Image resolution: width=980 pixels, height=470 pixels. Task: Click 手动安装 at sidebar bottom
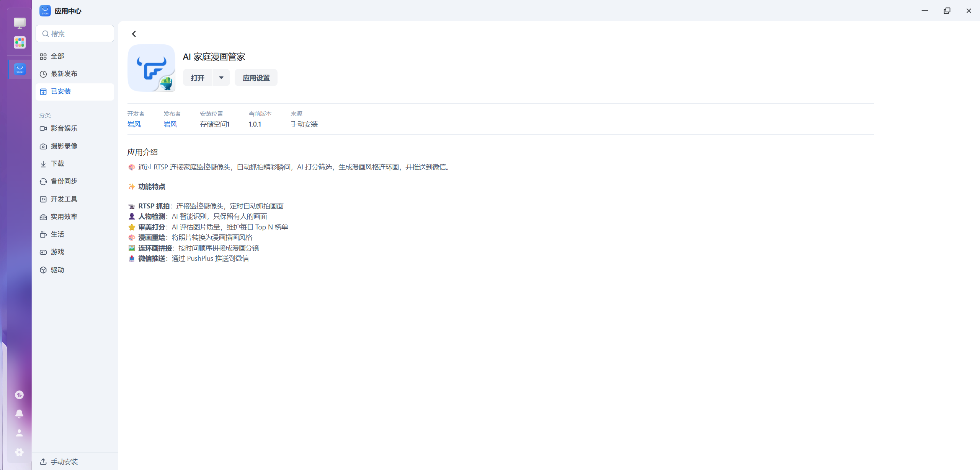pos(64,462)
